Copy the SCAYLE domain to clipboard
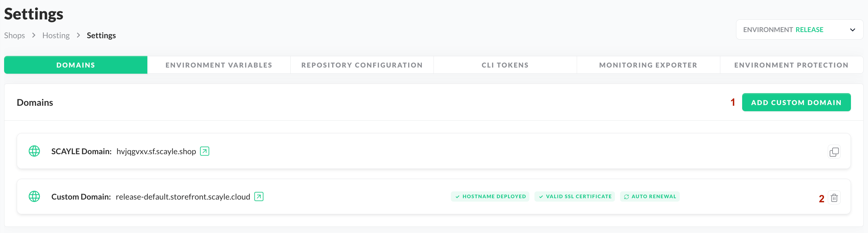868x233 pixels. pos(834,152)
